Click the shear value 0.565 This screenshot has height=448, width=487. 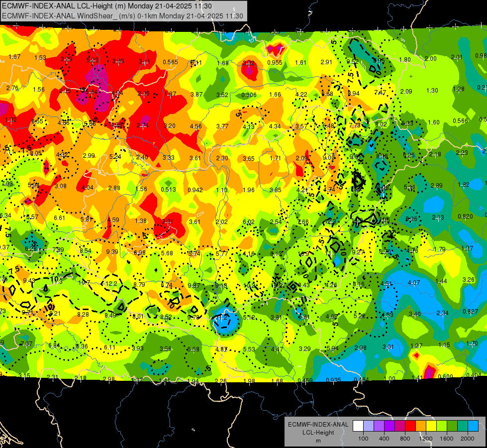click(x=170, y=62)
